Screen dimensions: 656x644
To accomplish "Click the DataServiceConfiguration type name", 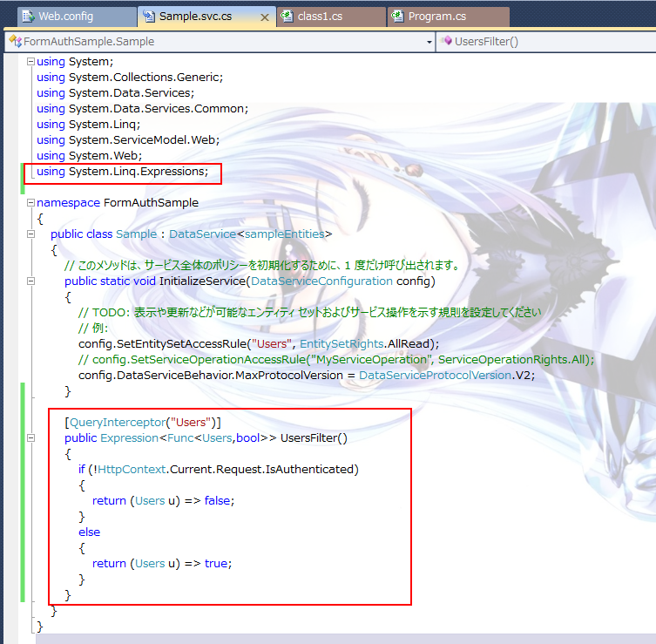I will [x=321, y=281].
